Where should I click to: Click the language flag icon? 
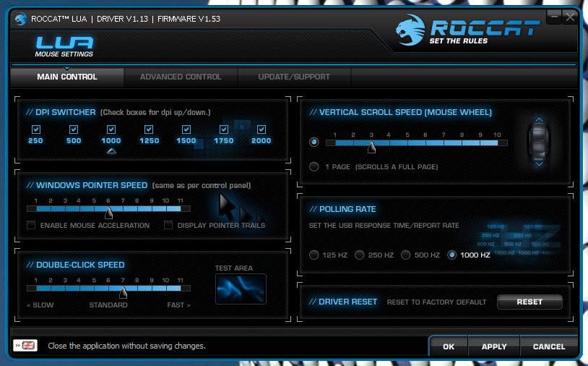(x=25, y=345)
